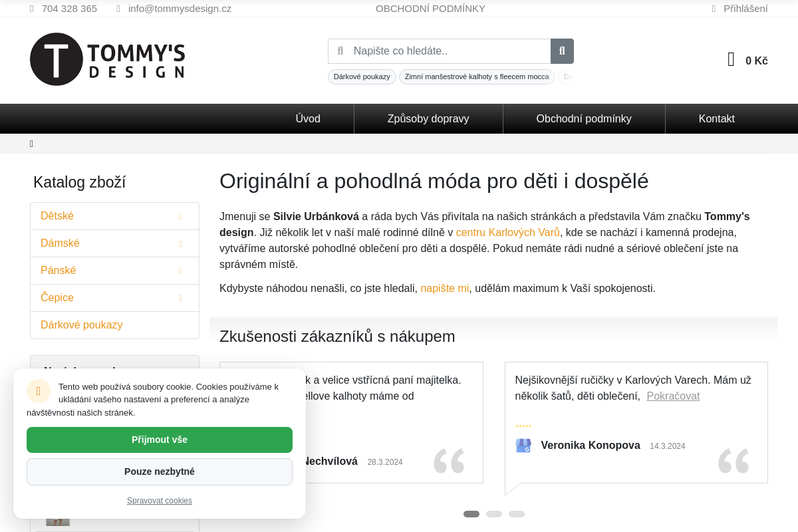Open the Spravovat cookies link
The image size is (798, 532).
[160, 500]
